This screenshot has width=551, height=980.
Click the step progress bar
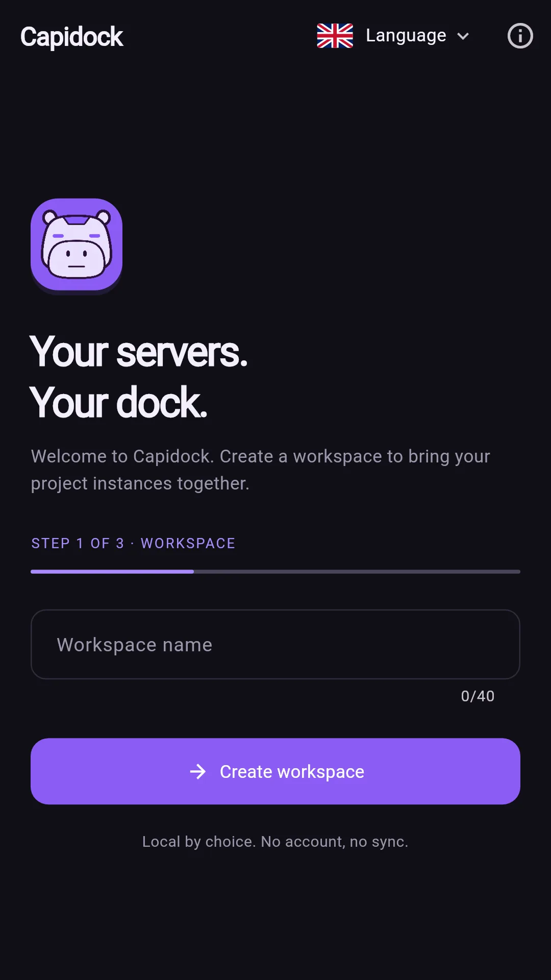click(x=275, y=572)
